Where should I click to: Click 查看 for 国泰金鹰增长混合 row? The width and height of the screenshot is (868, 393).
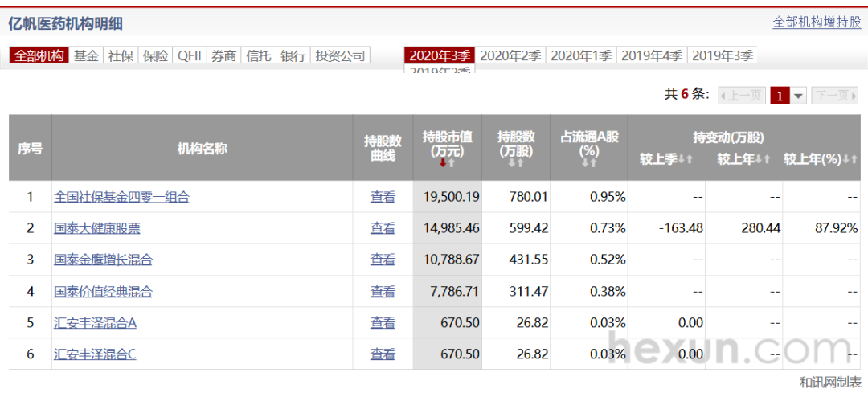coord(383,259)
